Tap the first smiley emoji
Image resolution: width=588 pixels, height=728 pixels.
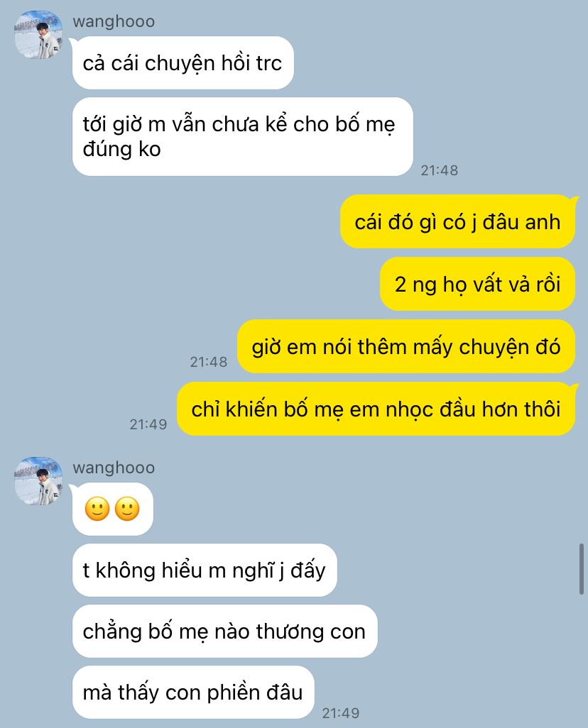pyautogui.click(x=97, y=509)
